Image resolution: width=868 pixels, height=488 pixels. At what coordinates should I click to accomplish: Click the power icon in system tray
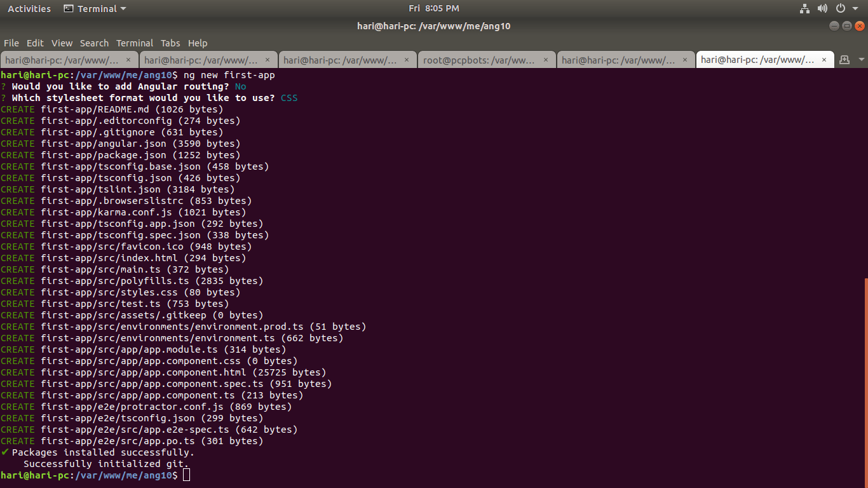[840, 9]
